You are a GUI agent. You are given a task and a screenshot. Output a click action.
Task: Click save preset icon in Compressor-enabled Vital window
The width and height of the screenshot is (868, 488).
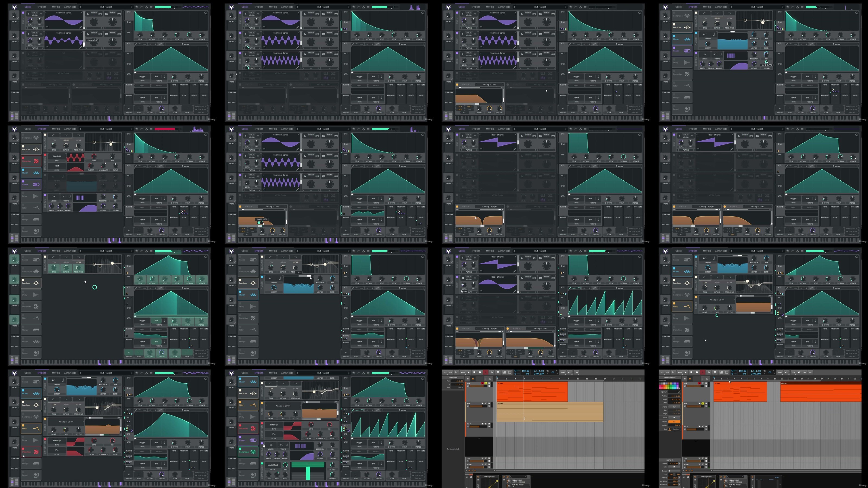click(363, 373)
